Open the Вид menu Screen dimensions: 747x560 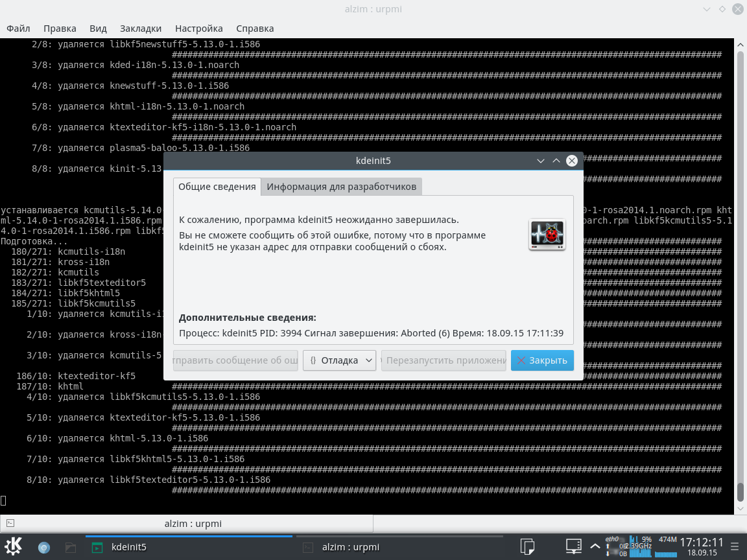click(x=98, y=29)
